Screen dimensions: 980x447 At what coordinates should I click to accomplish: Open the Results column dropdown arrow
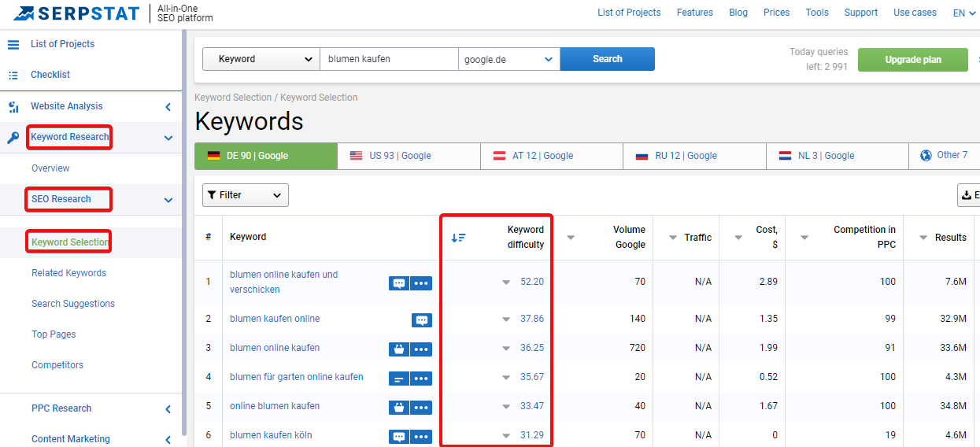tap(923, 238)
